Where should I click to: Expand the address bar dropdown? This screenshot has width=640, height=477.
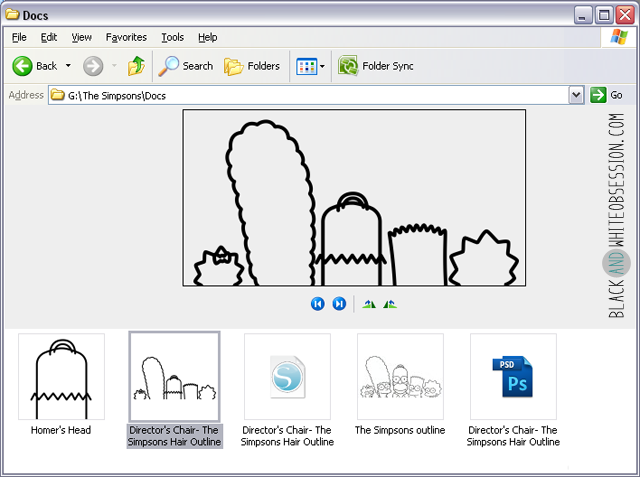click(x=576, y=95)
